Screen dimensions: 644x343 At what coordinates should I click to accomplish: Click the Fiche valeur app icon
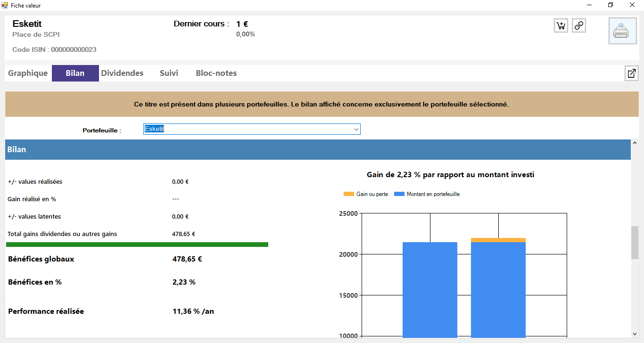coord(5,5)
